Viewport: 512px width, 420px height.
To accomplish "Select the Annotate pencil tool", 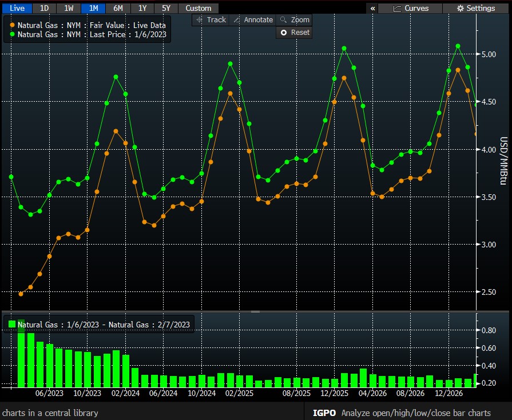I will (x=253, y=19).
